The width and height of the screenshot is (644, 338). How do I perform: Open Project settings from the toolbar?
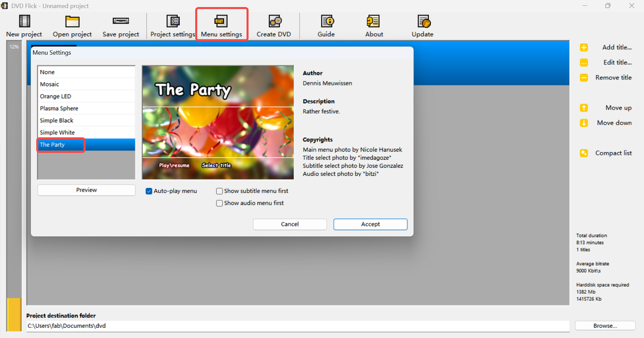(x=173, y=21)
